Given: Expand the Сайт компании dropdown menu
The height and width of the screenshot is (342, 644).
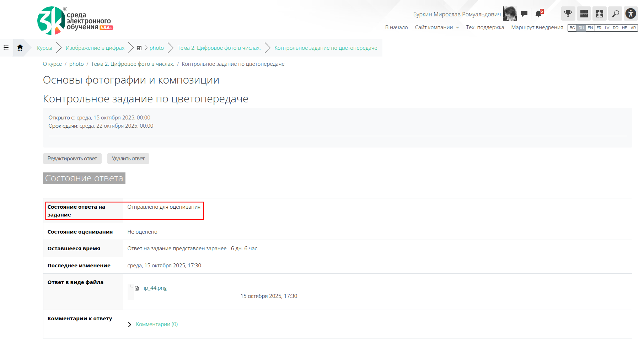Looking at the screenshot, I should tap(437, 27).
